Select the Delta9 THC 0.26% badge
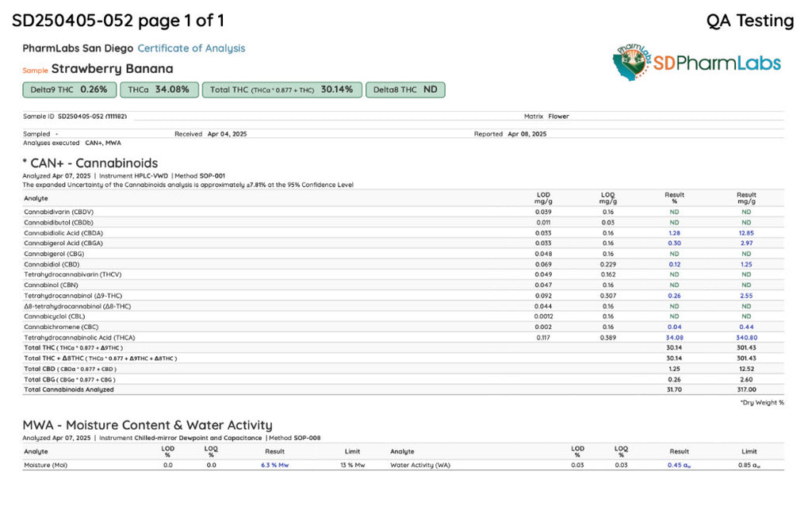 (70, 90)
